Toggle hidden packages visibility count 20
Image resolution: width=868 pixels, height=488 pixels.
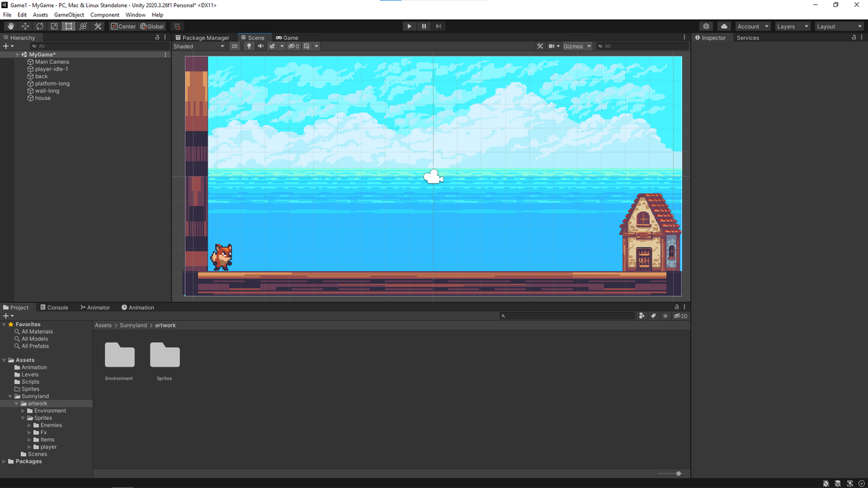point(680,316)
